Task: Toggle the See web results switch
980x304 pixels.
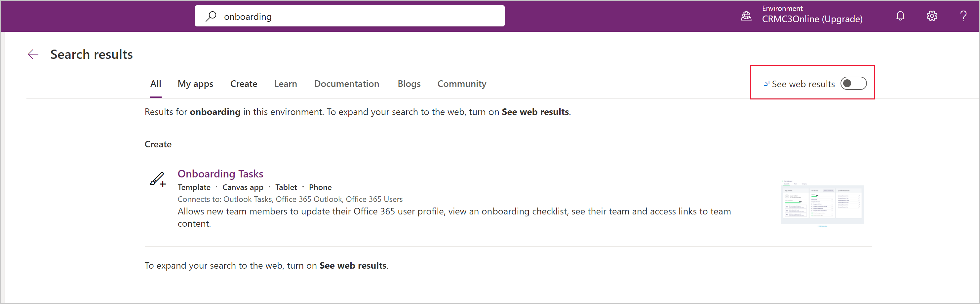Action: click(x=853, y=84)
